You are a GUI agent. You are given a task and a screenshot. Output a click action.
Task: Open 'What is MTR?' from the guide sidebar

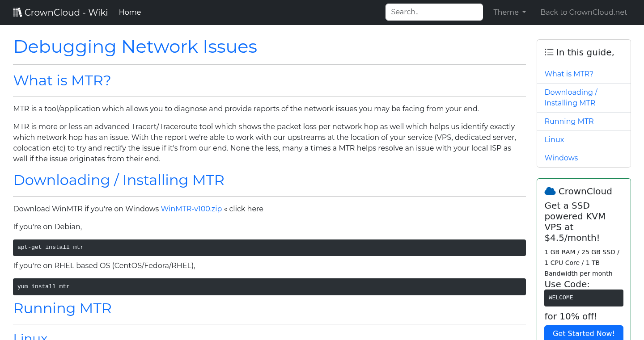tap(569, 74)
